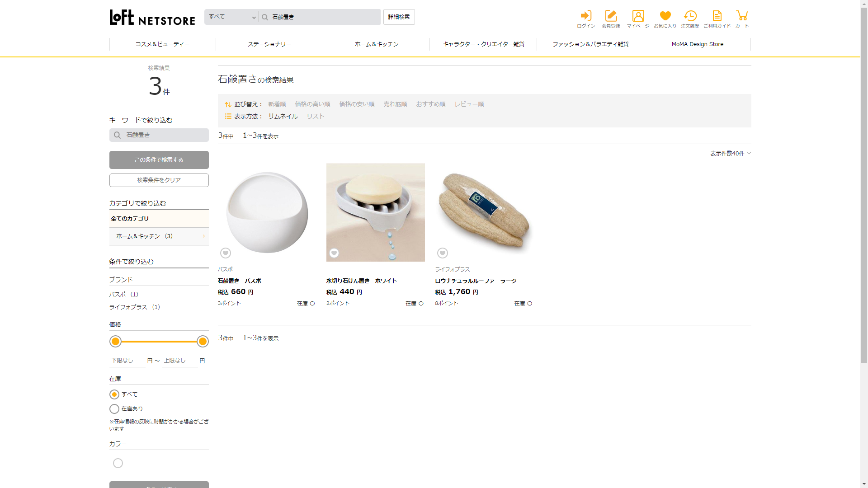This screenshot has height=488, width=868.
Task: Toggle the white color filter circle
Action: [118, 463]
